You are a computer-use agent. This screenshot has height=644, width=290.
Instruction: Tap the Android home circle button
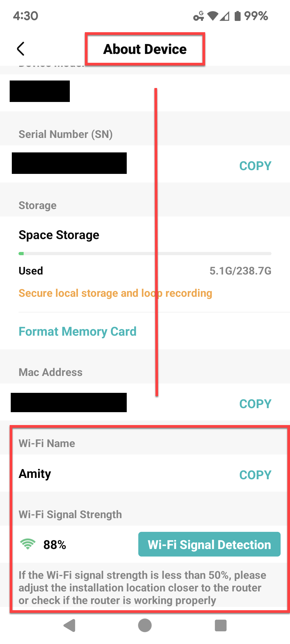point(145,625)
